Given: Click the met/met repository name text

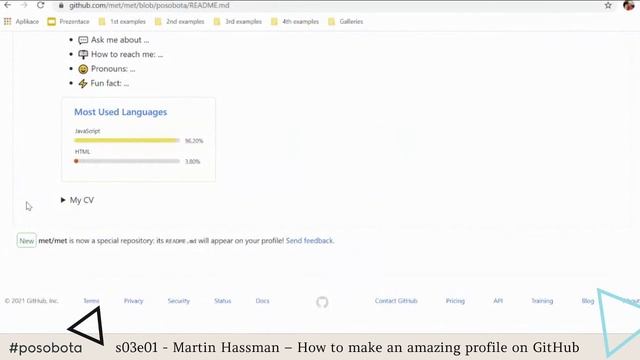Looking at the screenshot, I should coord(53,241).
